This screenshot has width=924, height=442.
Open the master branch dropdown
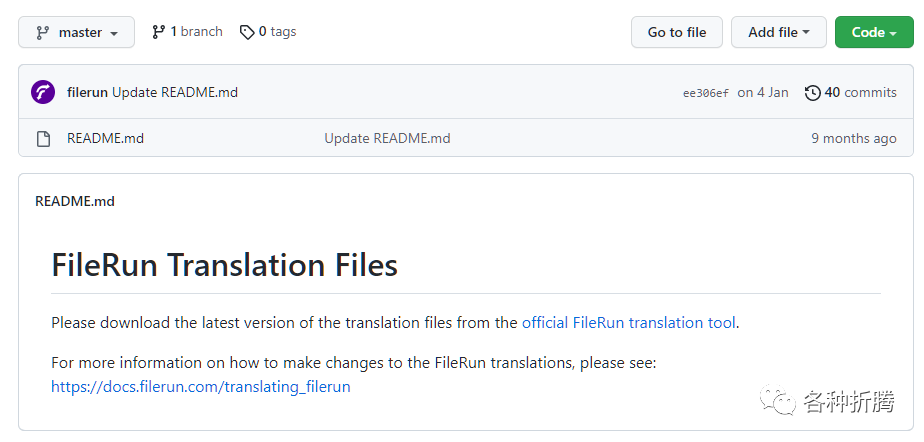point(77,32)
